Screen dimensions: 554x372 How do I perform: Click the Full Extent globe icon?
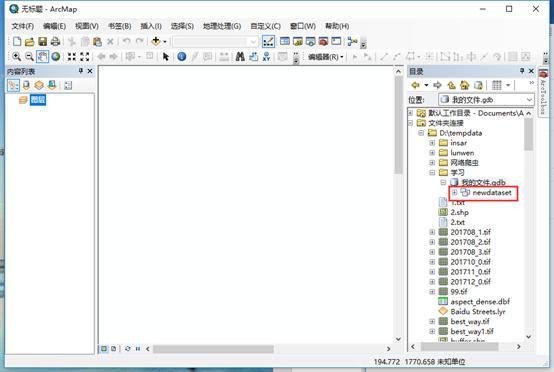pyautogui.click(x=55, y=57)
